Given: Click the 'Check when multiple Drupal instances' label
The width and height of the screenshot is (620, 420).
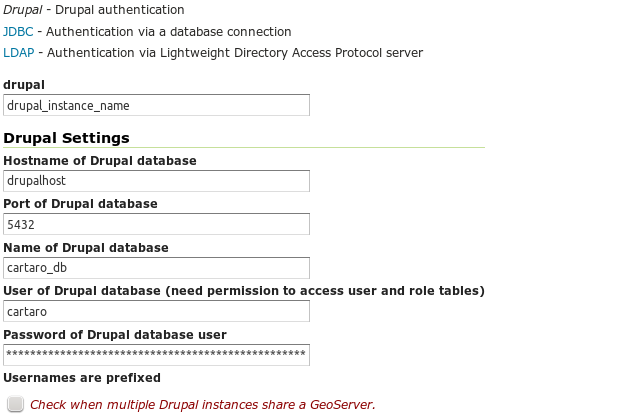Looking at the screenshot, I should [x=202, y=405].
